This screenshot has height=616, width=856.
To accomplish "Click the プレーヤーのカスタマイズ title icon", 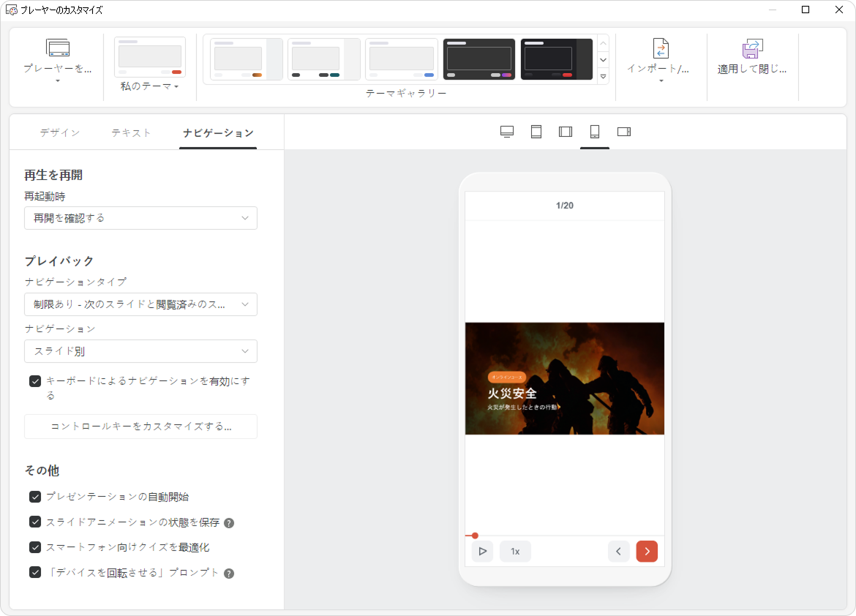I will click(x=12, y=10).
